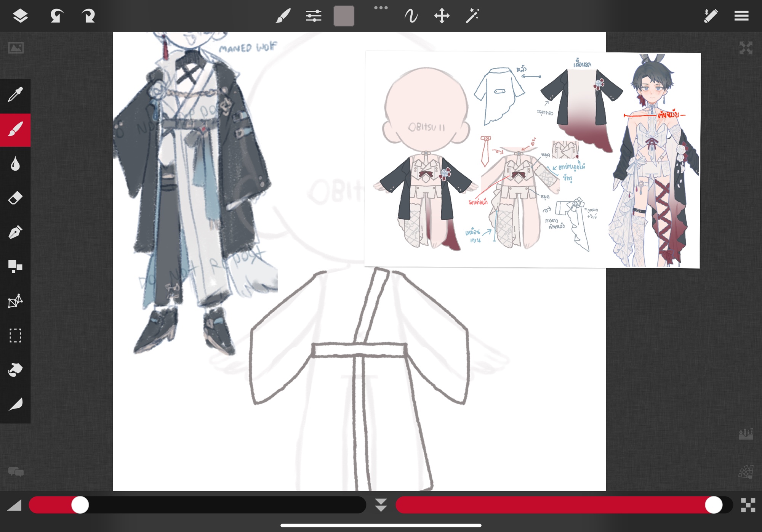Viewport: 762px width, 532px height.
Task: Select the Pen nib tool
Action: coord(15,232)
